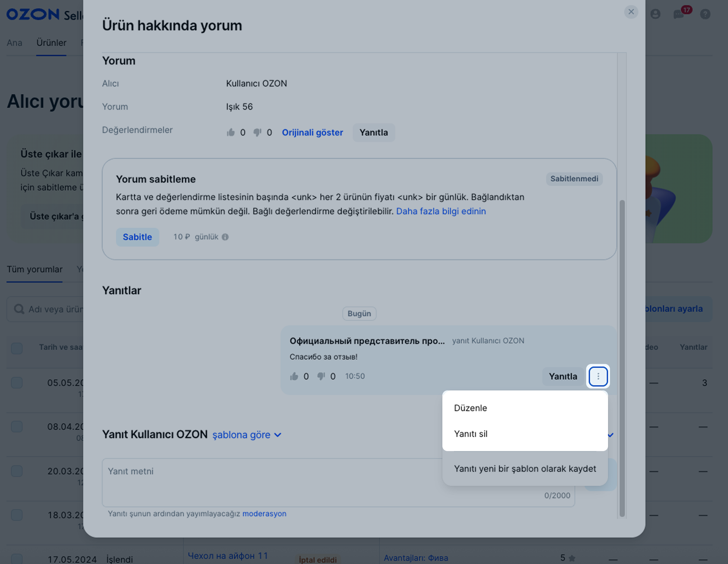Screen dimensions: 728x564
Task: Toggle the select-all checkbox in table header
Action: click(17, 348)
